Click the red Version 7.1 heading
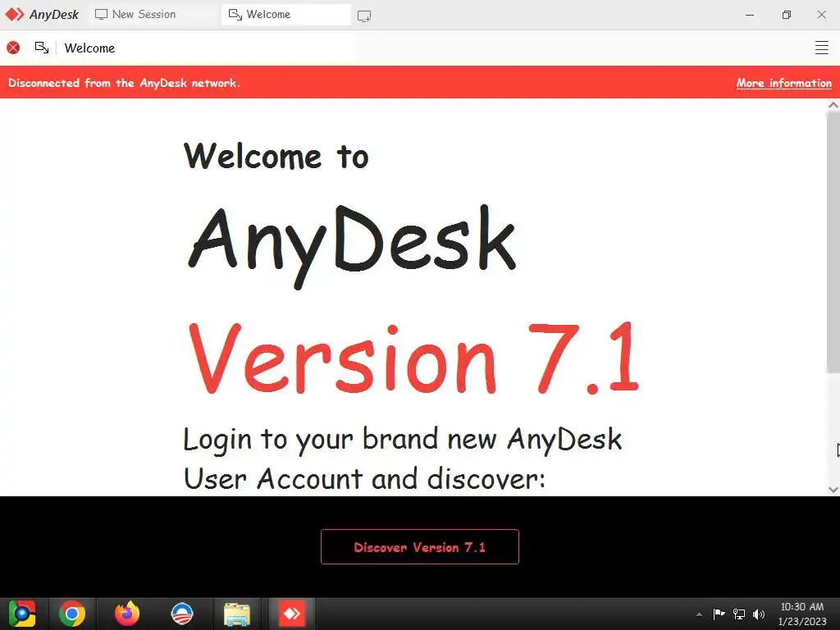840x630 pixels. point(414,358)
